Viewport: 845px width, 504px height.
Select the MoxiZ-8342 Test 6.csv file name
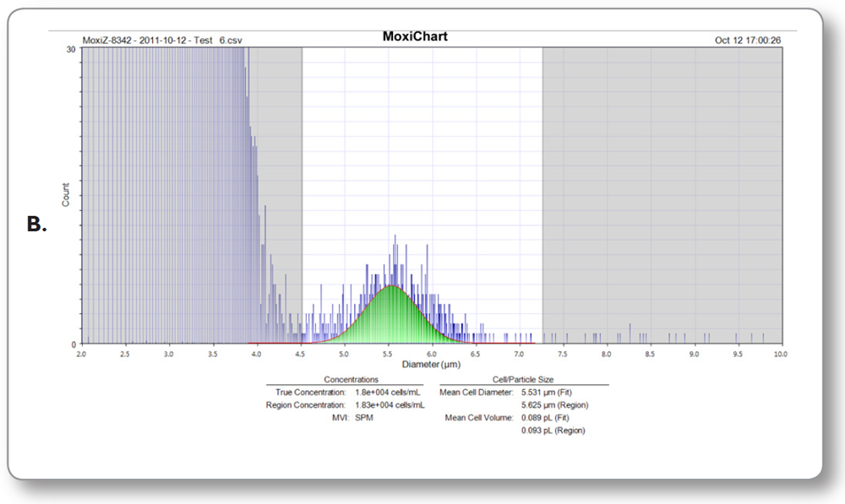(160, 40)
